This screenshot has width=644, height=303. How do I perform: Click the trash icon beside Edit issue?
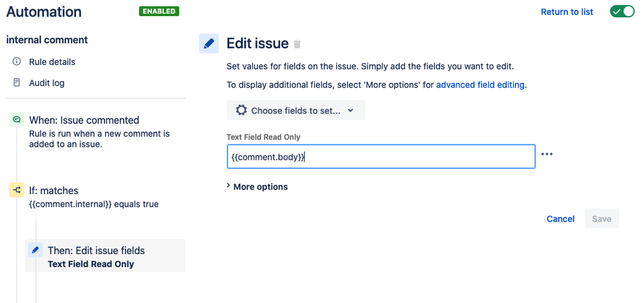[297, 44]
